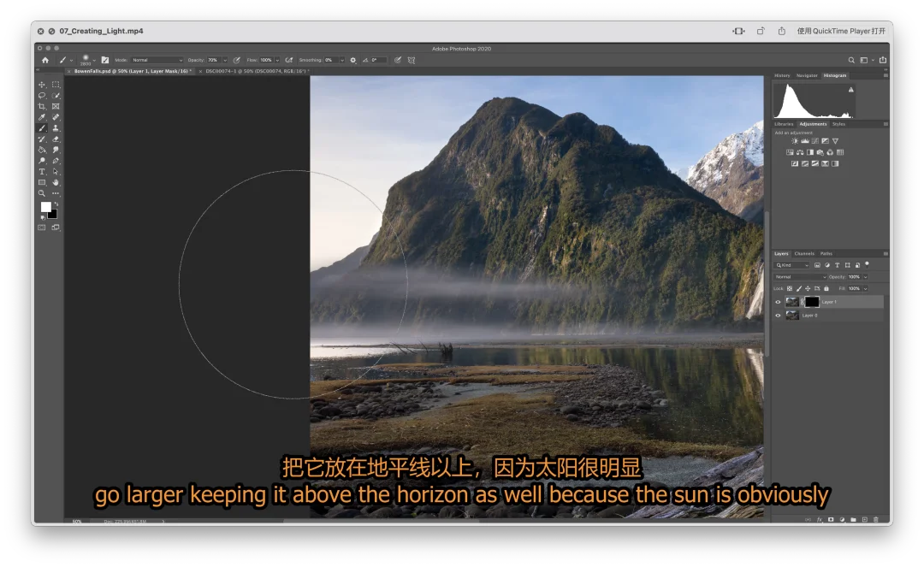Open the brush Mode dropdown

(156, 60)
